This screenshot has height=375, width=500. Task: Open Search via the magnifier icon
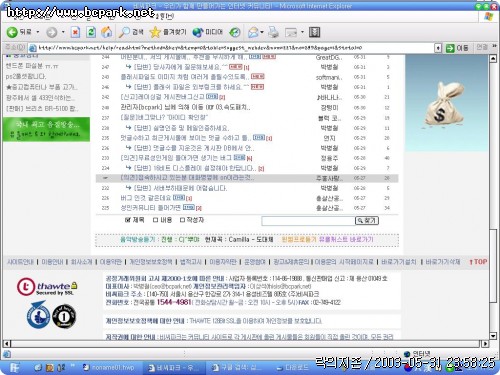(x=124, y=32)
